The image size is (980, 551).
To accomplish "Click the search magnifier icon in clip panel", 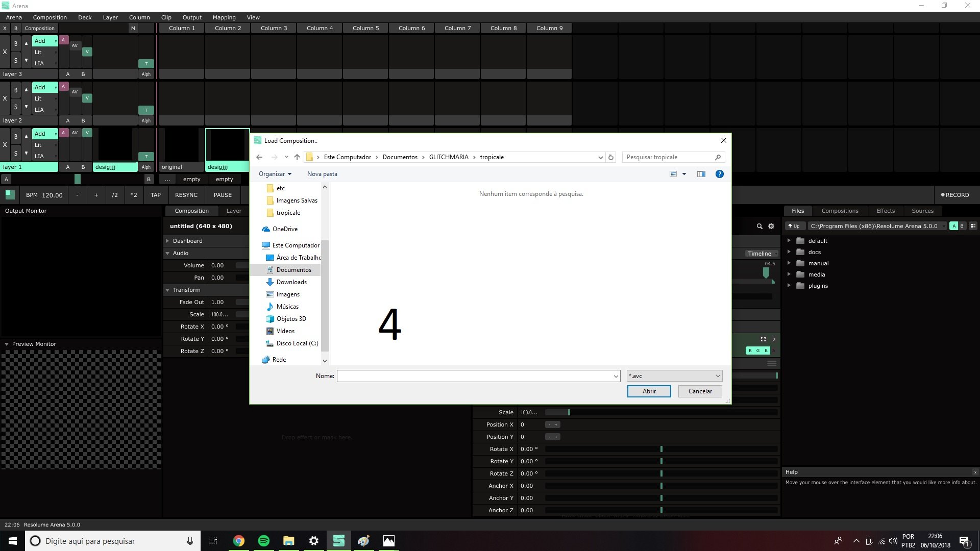I will pos(759,226).
